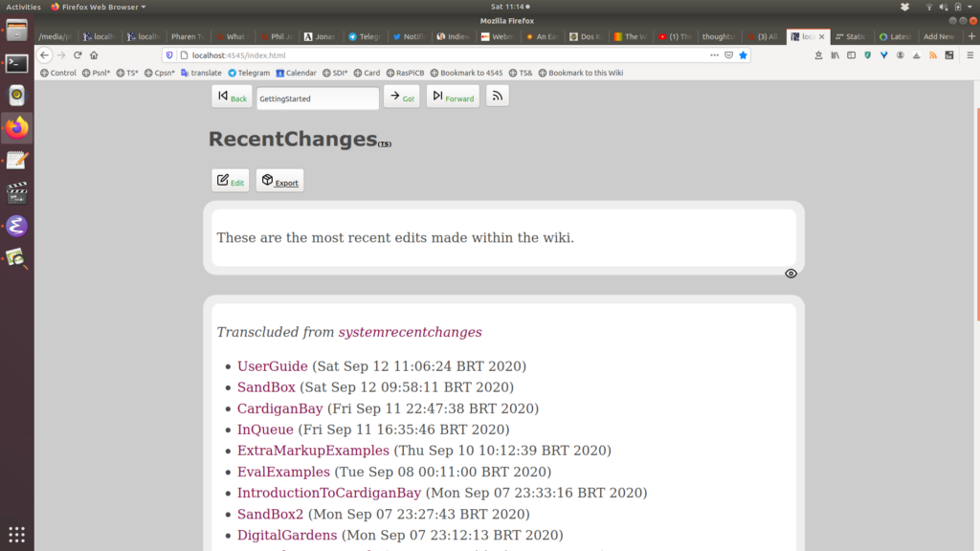
Task: Focus the GettingStarted page name field
Action: (318, 99)
